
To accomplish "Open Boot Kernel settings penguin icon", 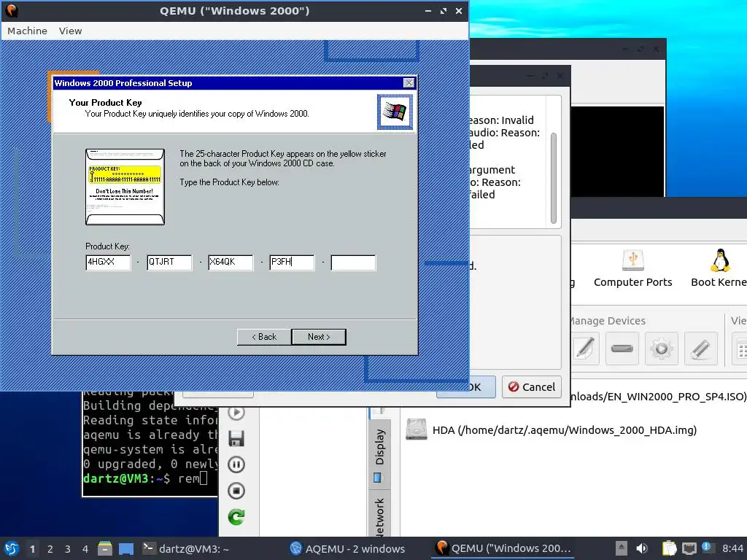I will pyautogui.click(x=719, y=268).
